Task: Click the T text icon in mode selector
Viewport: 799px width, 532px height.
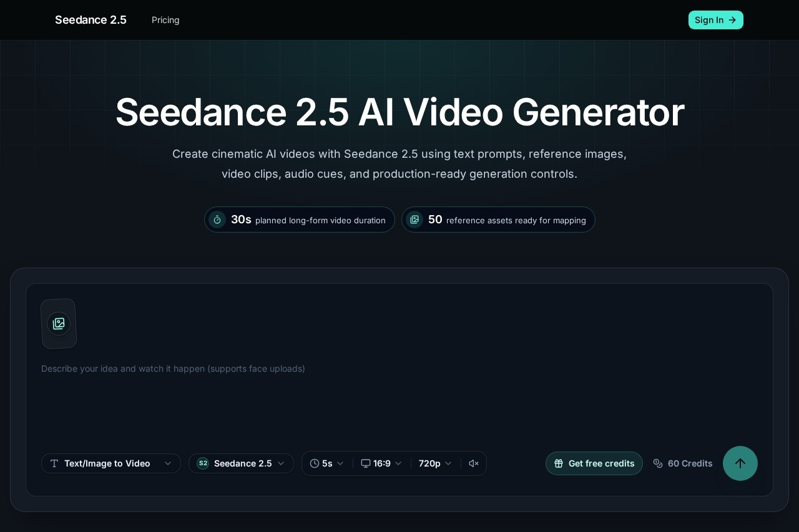Action: coord(54,463)
